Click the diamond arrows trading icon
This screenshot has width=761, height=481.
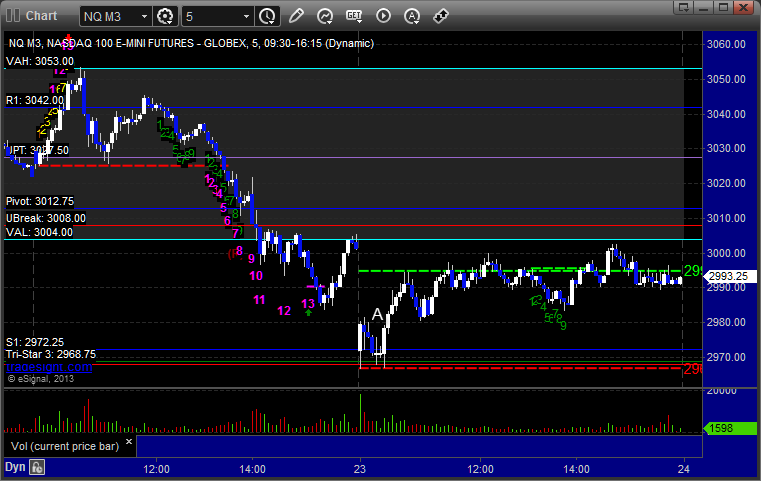pos(441,16)
